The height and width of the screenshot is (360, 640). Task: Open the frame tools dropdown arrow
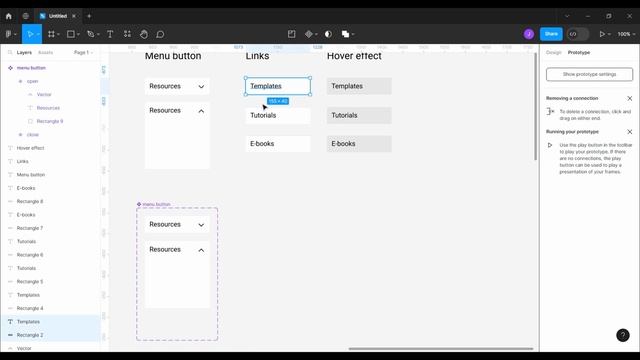(x=58, y=34)
